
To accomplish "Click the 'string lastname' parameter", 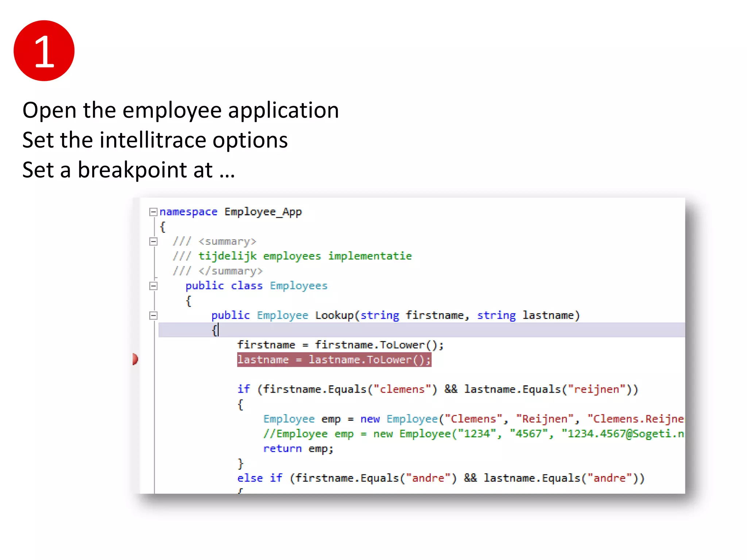I will tap(525, 315).
